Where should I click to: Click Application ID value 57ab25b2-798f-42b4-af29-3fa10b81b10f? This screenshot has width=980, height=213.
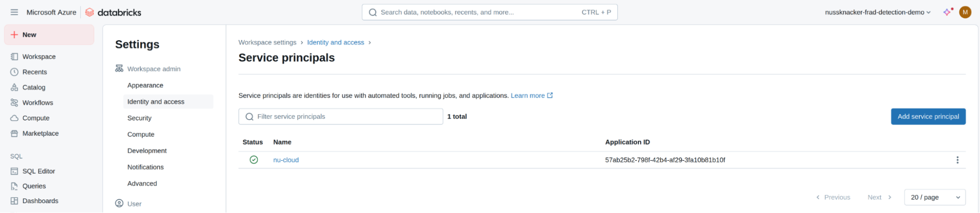665,160
